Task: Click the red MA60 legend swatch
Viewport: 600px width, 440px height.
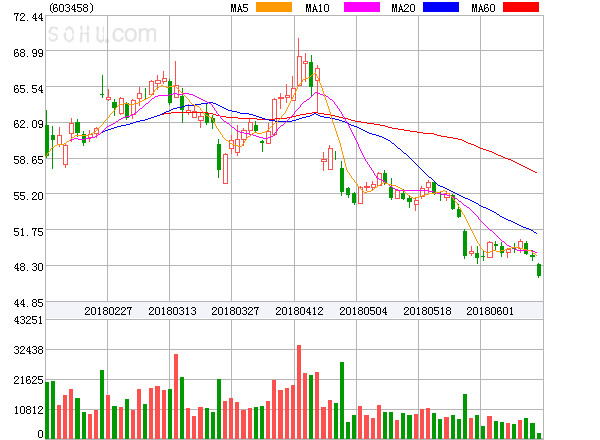Action: click(x=521, y=7)
